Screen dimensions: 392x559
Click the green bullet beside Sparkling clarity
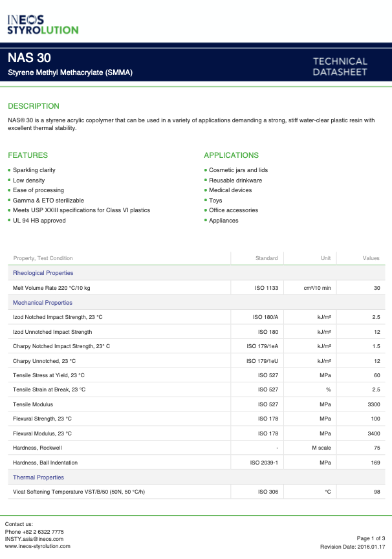(x=9, y=170)
